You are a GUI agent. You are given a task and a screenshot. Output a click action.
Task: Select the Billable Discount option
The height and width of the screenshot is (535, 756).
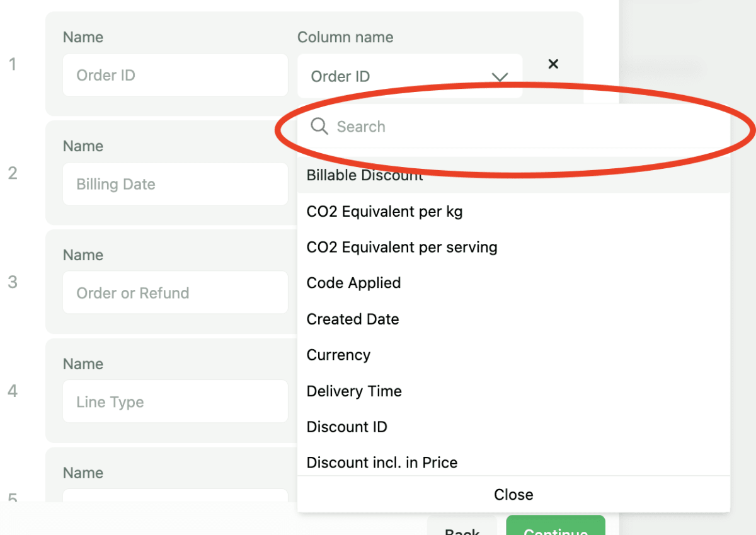pyautogui.click(x=365, y=176)
